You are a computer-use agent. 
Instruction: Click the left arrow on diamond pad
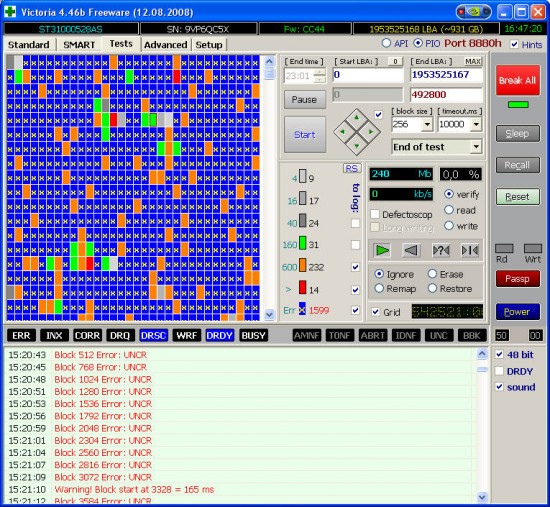click(342, 132)
